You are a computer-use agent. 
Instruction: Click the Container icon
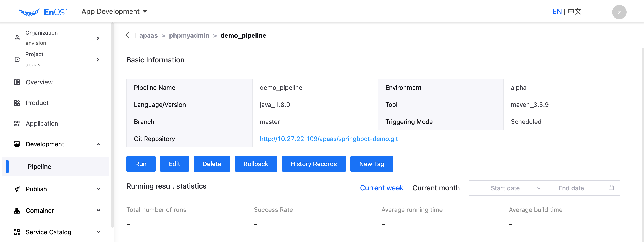[x=17, y=211]
